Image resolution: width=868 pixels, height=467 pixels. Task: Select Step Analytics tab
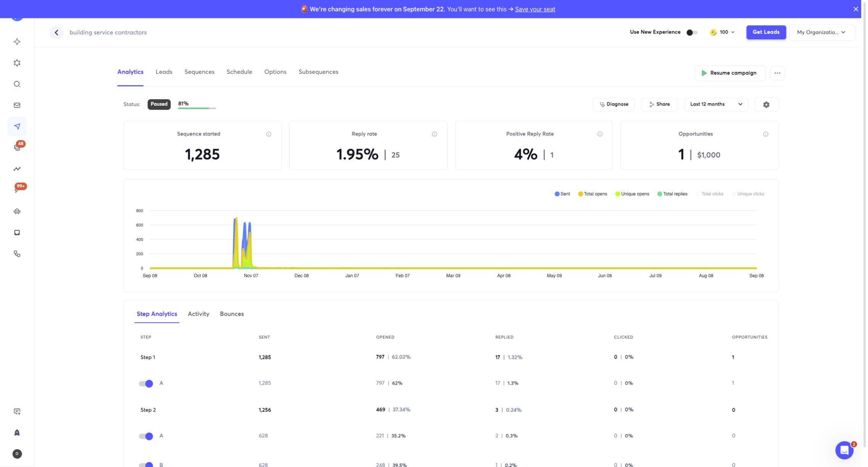click(157, 314)
